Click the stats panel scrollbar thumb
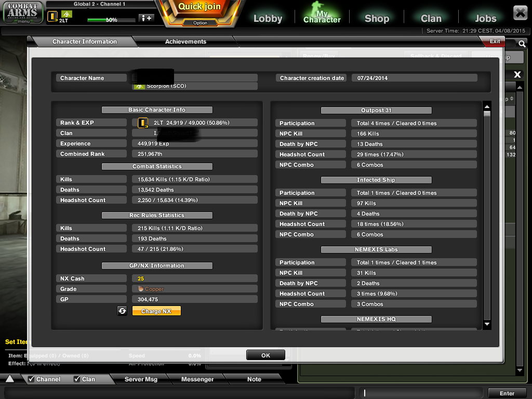Image resolution: width=532 pixels, height=399 pixels. [x=487, y=114]
